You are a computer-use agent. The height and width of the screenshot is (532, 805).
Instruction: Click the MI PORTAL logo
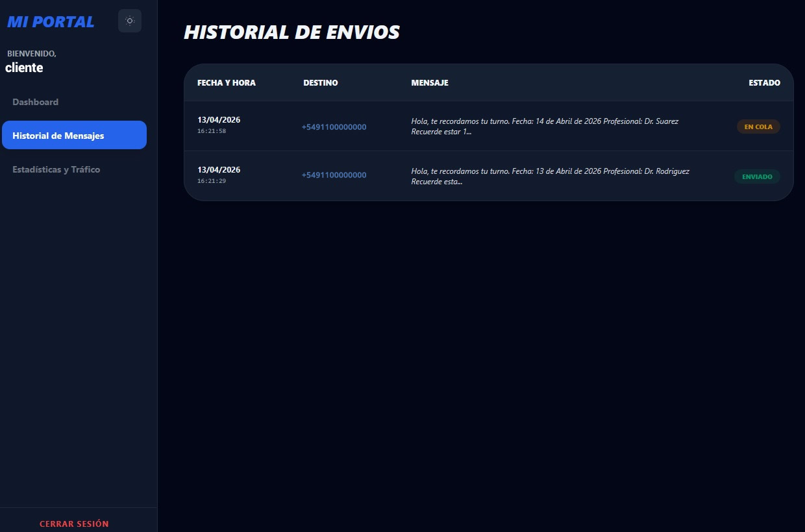coord(51,21)
